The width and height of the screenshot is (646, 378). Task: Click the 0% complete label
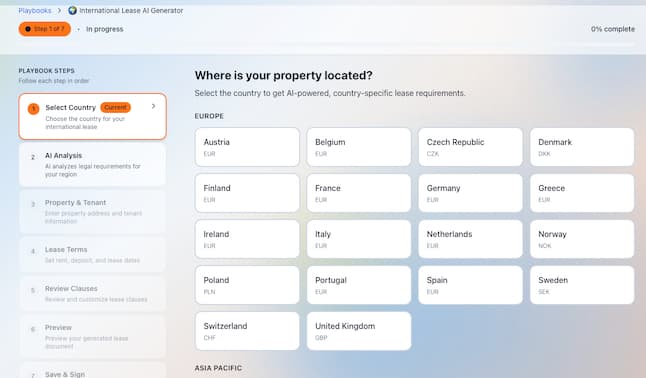(x=613, y=29)
